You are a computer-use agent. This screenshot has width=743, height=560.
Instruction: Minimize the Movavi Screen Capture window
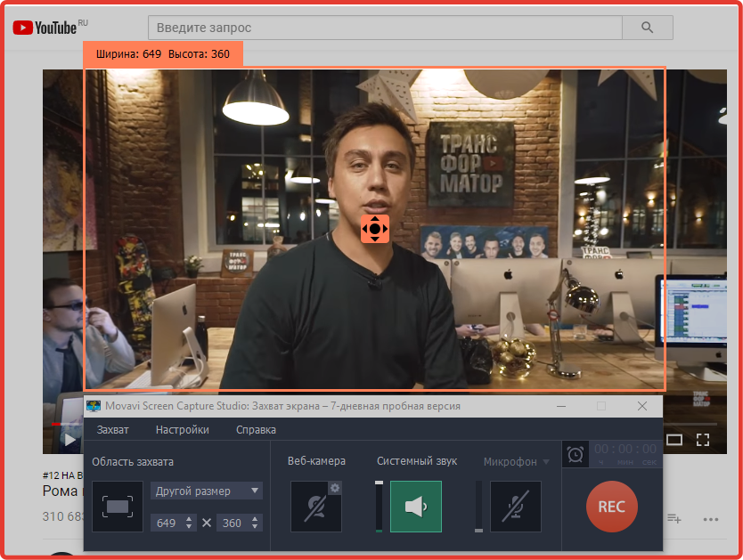pos(561,406)
